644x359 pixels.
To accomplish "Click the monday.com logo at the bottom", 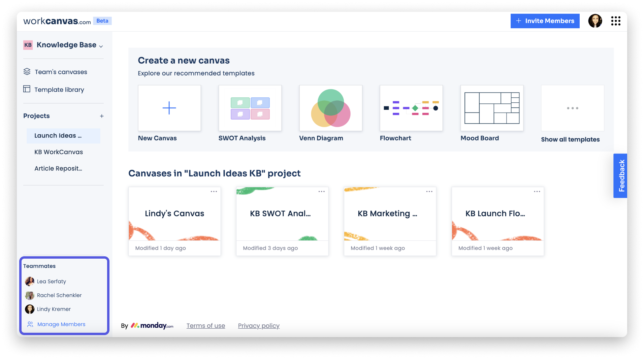I will (152, 325).
